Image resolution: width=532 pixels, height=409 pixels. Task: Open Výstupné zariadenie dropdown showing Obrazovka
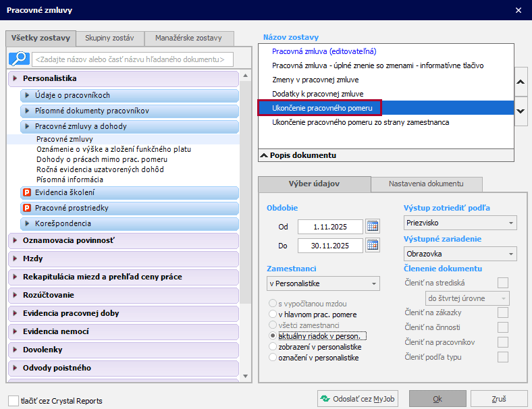460,254
